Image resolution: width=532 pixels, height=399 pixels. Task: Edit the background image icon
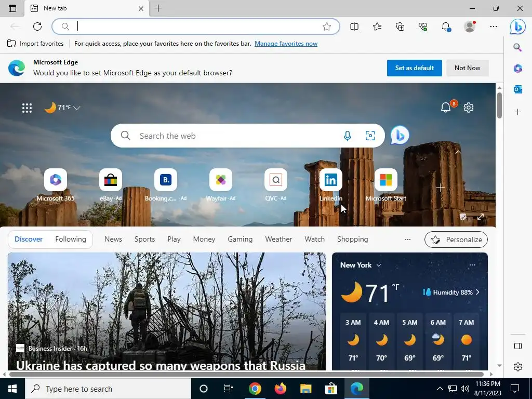coord(463,217)
